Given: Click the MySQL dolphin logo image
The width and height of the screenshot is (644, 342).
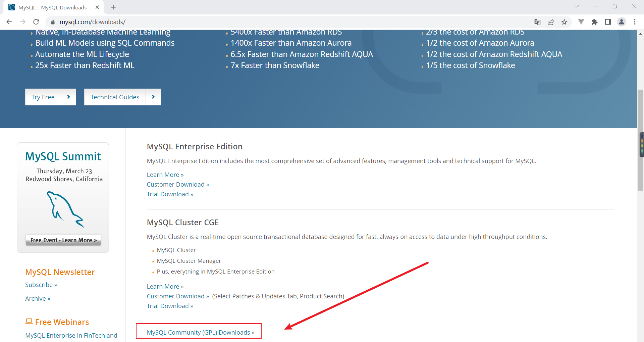Looking at the screenshot, I should pyautogui.click(x=65, y=210).
